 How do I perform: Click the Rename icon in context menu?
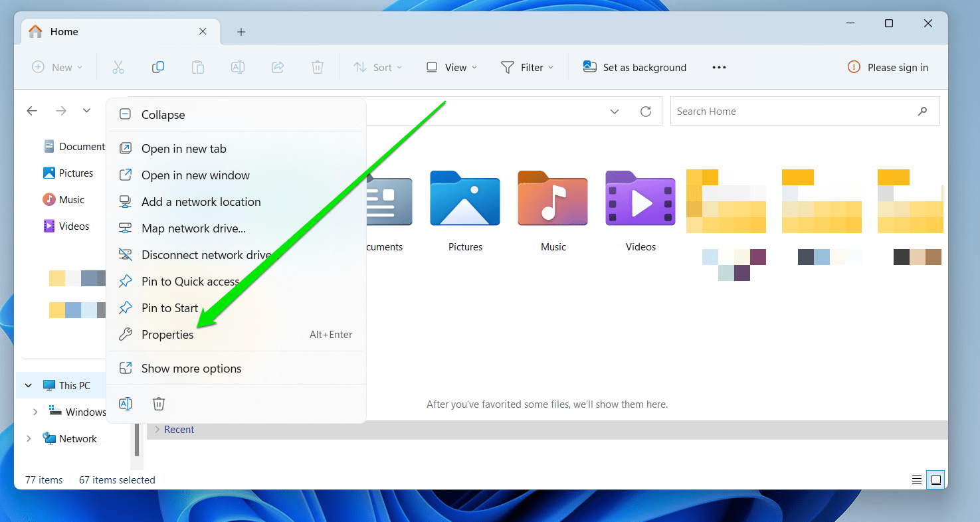(x=126, y=404)
